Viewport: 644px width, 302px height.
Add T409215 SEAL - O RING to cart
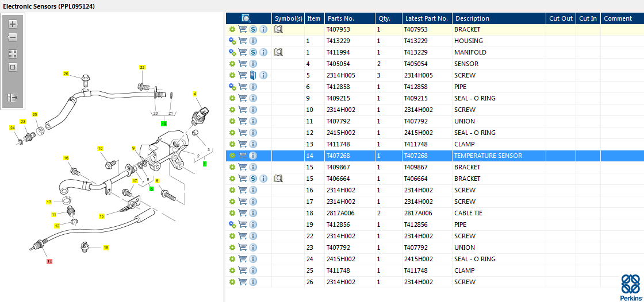click(243, 99)
